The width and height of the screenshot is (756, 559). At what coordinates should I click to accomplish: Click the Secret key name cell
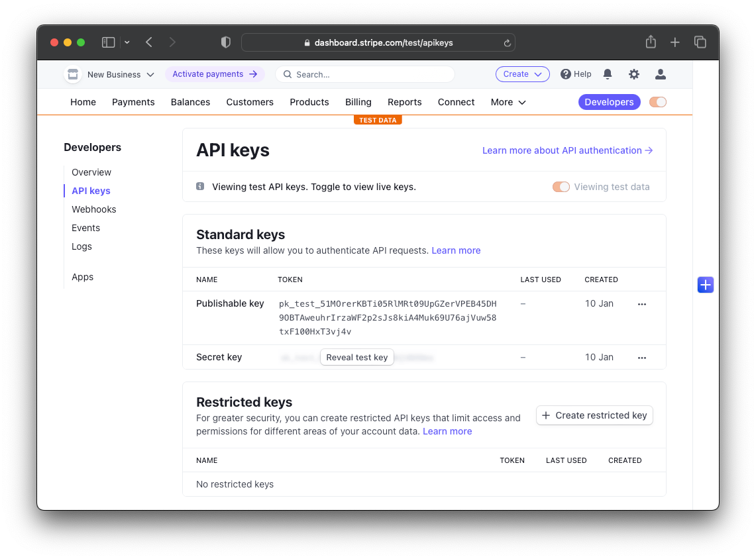point(219,357)
